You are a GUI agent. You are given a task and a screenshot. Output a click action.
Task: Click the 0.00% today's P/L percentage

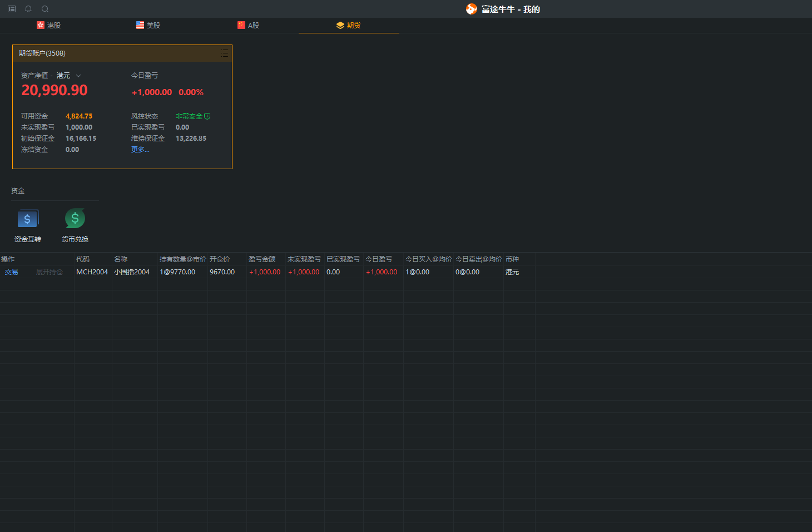point(191,92)
